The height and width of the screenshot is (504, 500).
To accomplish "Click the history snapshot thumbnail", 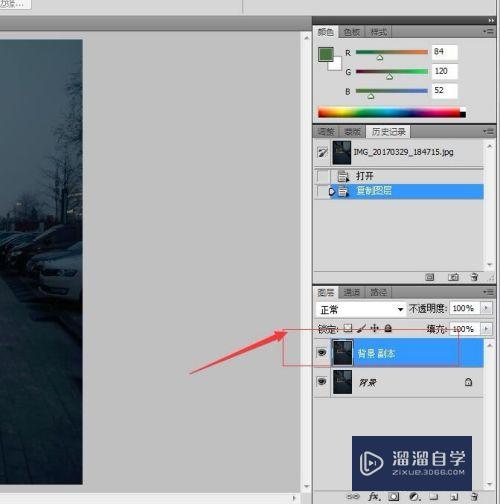I will [x=342, y=152].
